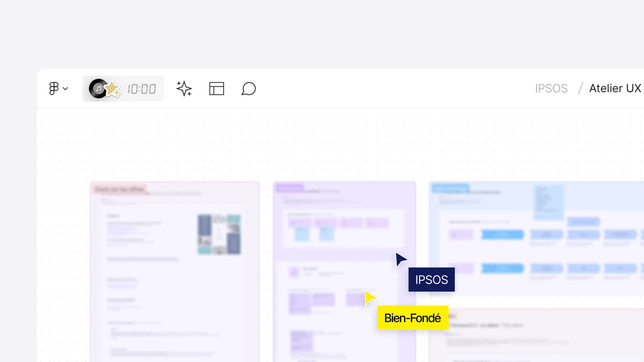The width and height of the screenshot is (644, 362).
Task: Open the AI sparkle tool
Action: click(x=184, y=88)
